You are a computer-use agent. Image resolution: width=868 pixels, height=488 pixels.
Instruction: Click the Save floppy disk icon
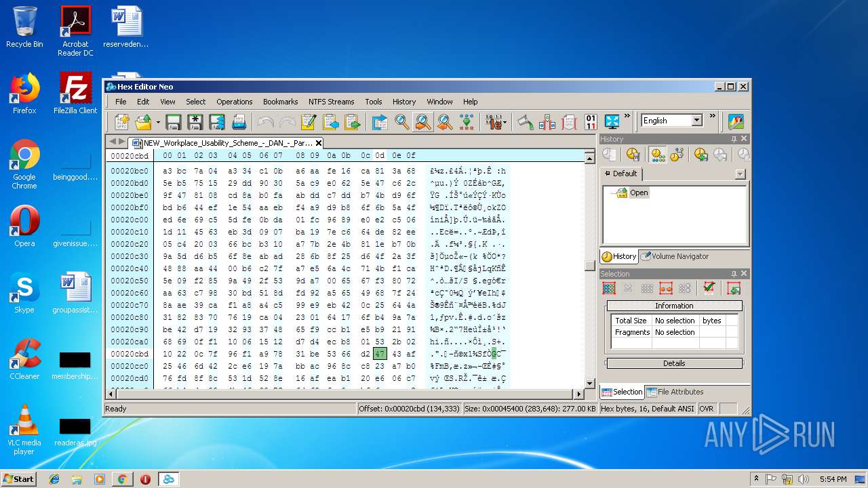(x=174, y=122)
